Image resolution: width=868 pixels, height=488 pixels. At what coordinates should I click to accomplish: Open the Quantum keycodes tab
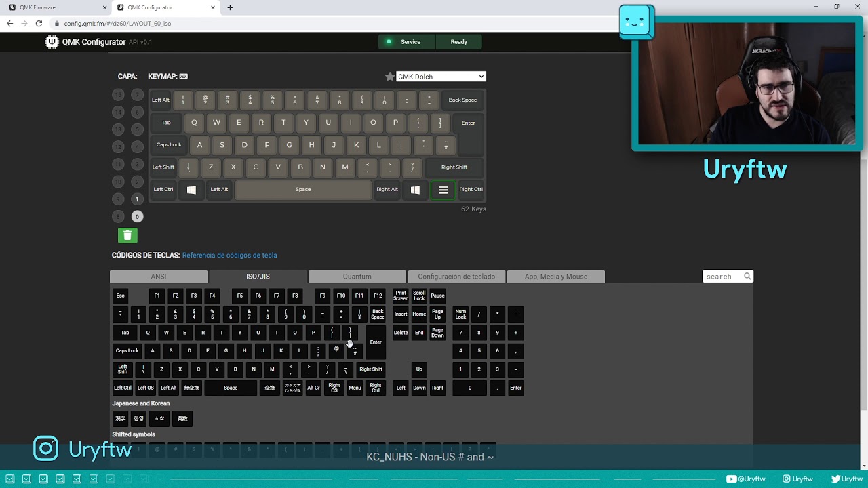click(357, 277)
